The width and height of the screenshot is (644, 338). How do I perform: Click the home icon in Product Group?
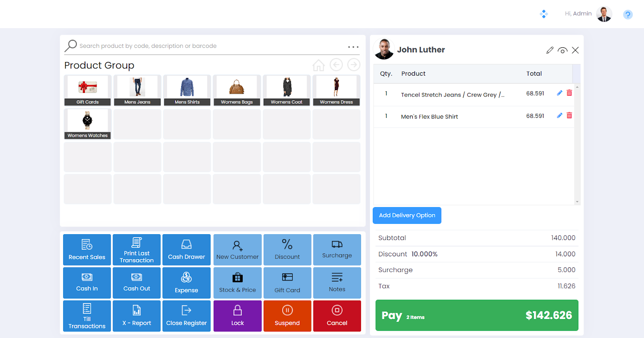pos(318,65)
